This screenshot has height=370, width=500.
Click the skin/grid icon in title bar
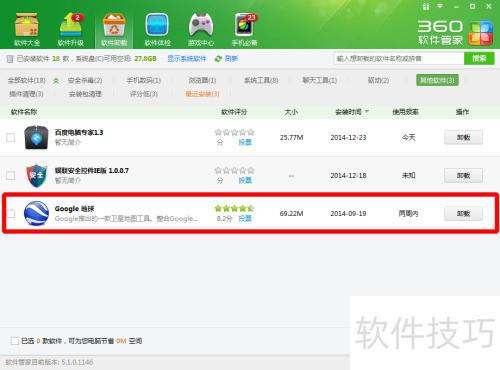(x=426, y=6)
